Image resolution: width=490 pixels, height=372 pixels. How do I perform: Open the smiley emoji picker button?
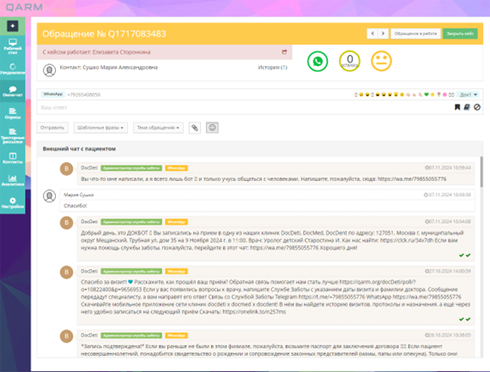[212, 128]
